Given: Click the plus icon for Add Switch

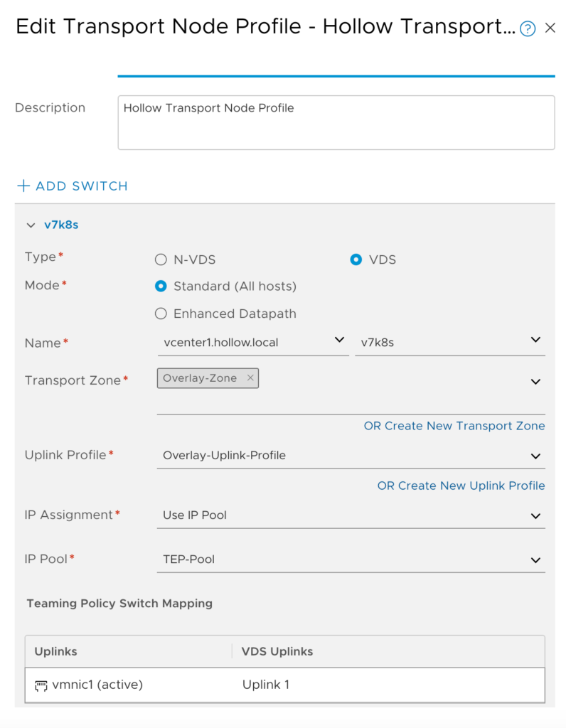Looking at the screenshot, I should 23,186.
